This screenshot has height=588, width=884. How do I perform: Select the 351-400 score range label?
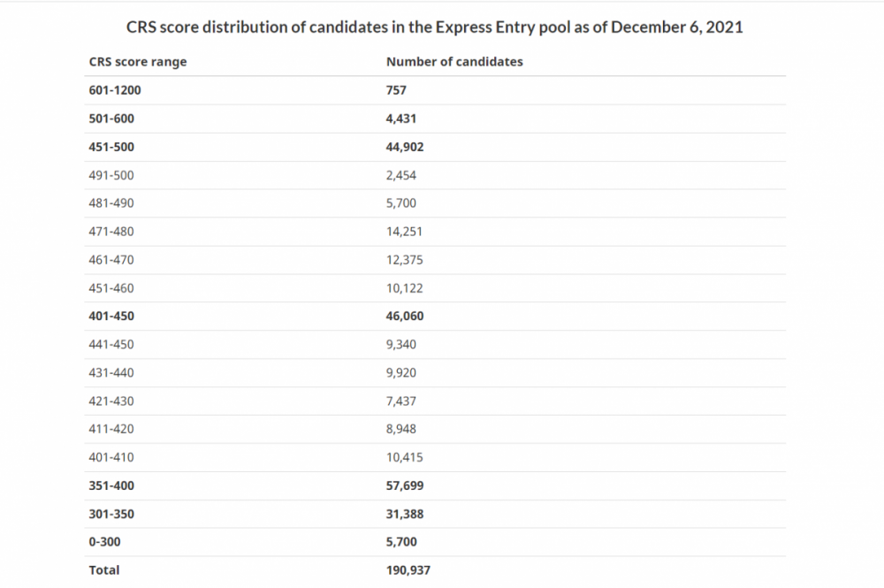tap(111, 486)
